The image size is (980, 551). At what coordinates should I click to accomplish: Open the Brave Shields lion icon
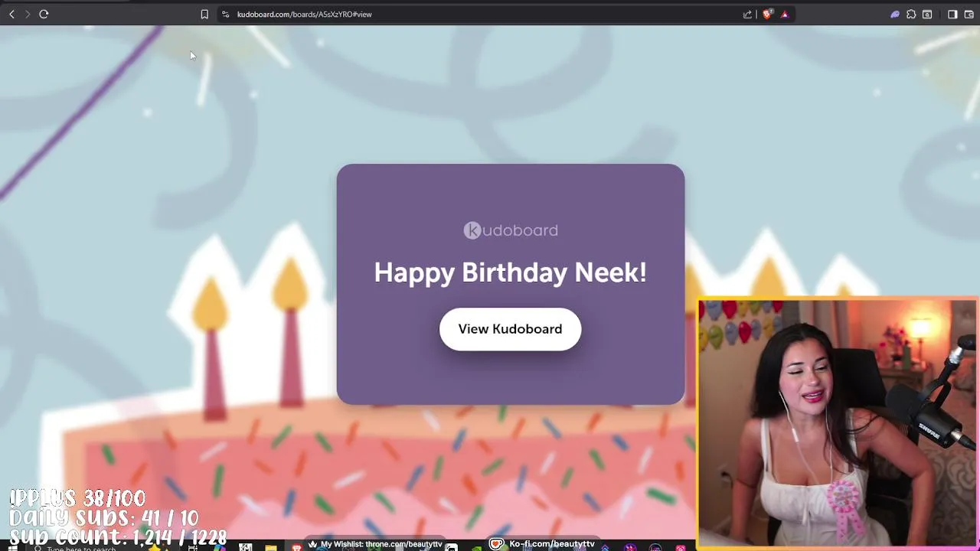pos(767,14)
